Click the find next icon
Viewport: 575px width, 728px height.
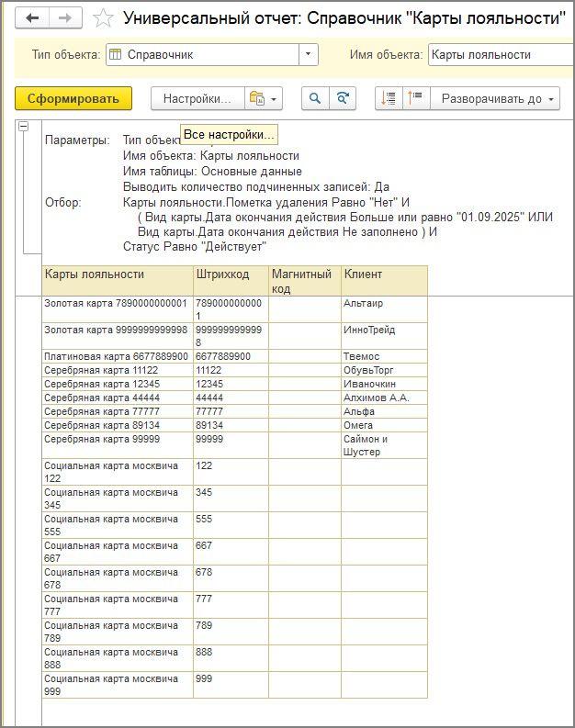pos(343,98)
